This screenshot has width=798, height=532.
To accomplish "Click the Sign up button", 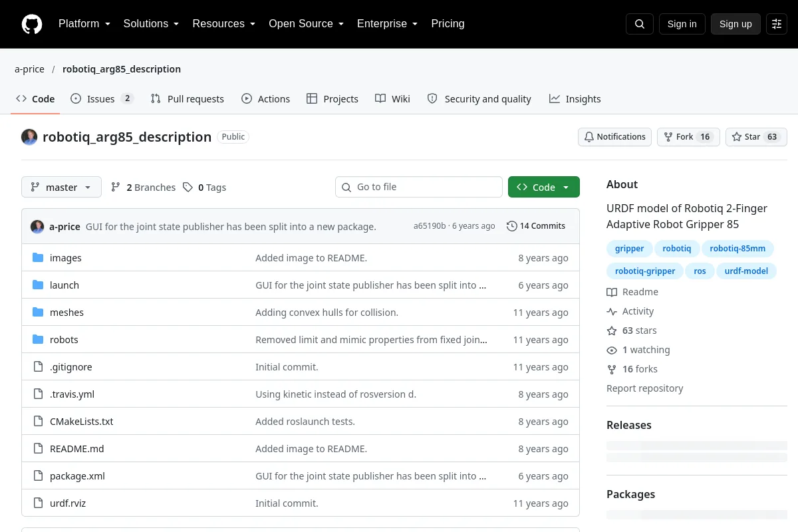I will pos(735,24).
